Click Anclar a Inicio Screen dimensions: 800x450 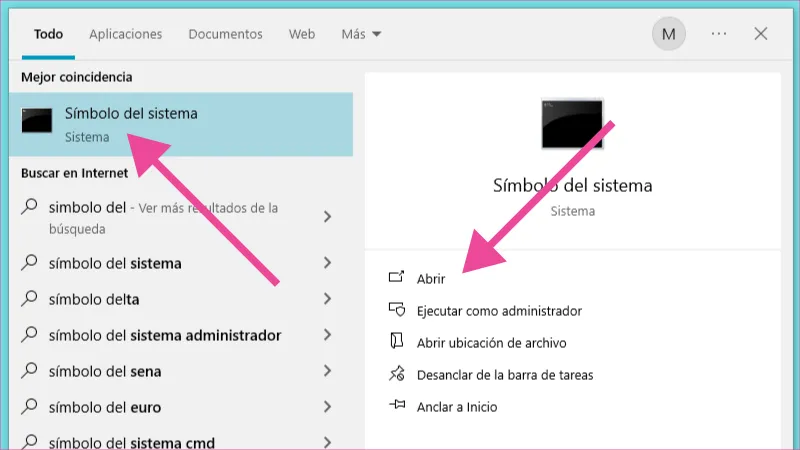click(x=457, y=407)
